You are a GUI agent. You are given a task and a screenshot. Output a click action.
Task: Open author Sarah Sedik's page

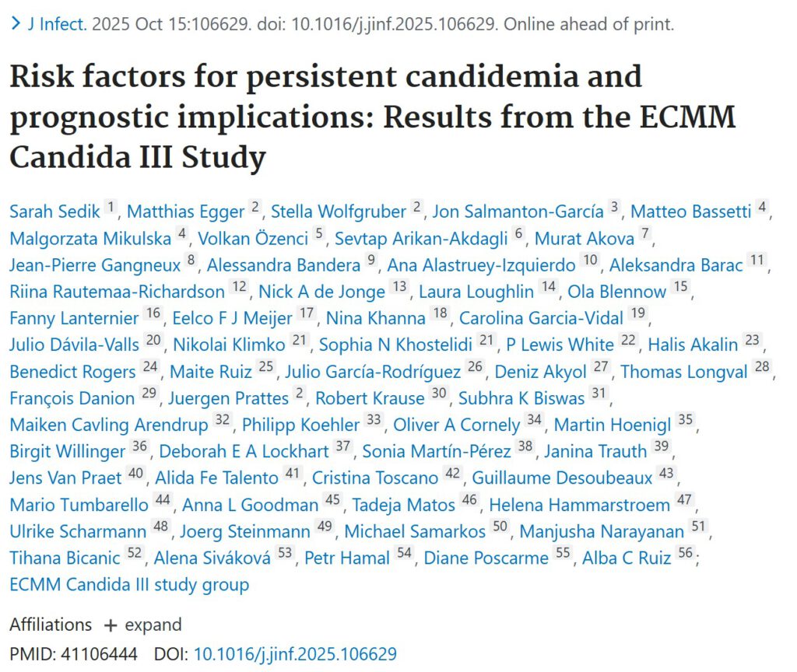(x=56, y=212)
